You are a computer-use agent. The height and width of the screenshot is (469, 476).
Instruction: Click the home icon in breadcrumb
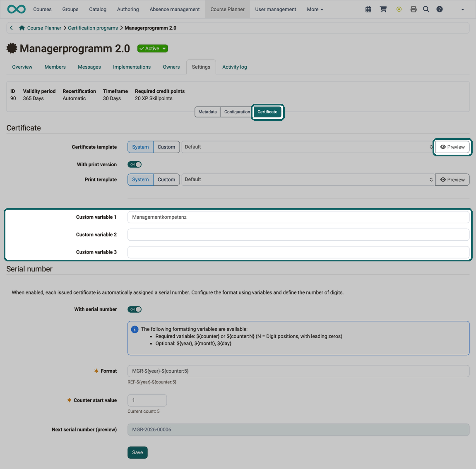coord(22,28)
